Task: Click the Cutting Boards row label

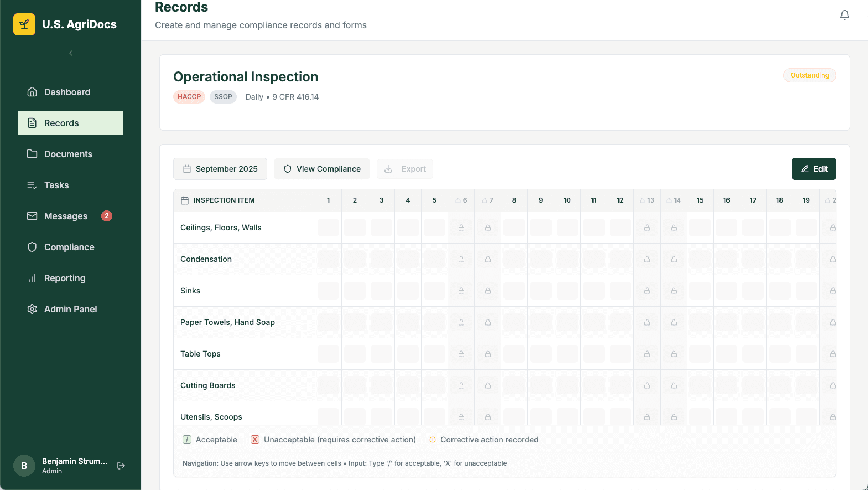Action: 207,385
